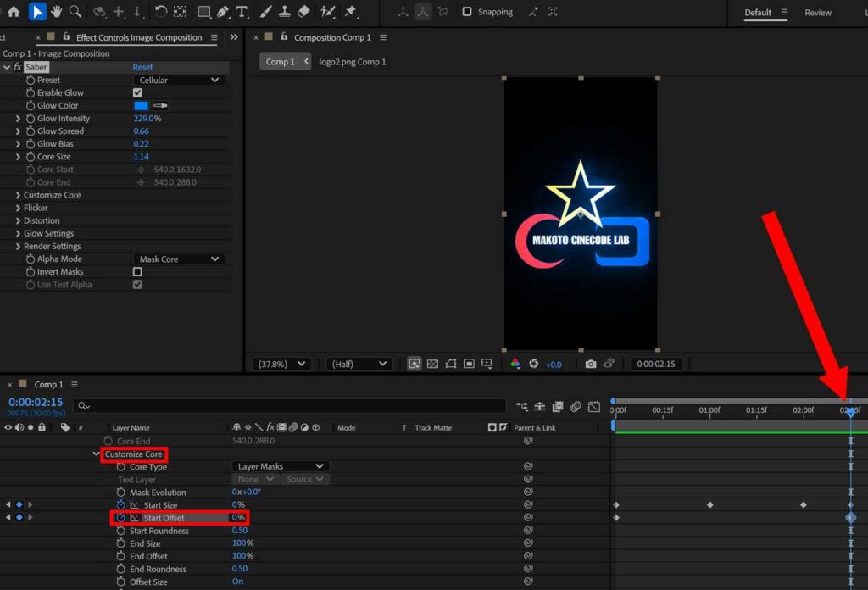Expand the Distortion group
The height and width of the screenshot is (590, 868).
click(18, 220)
